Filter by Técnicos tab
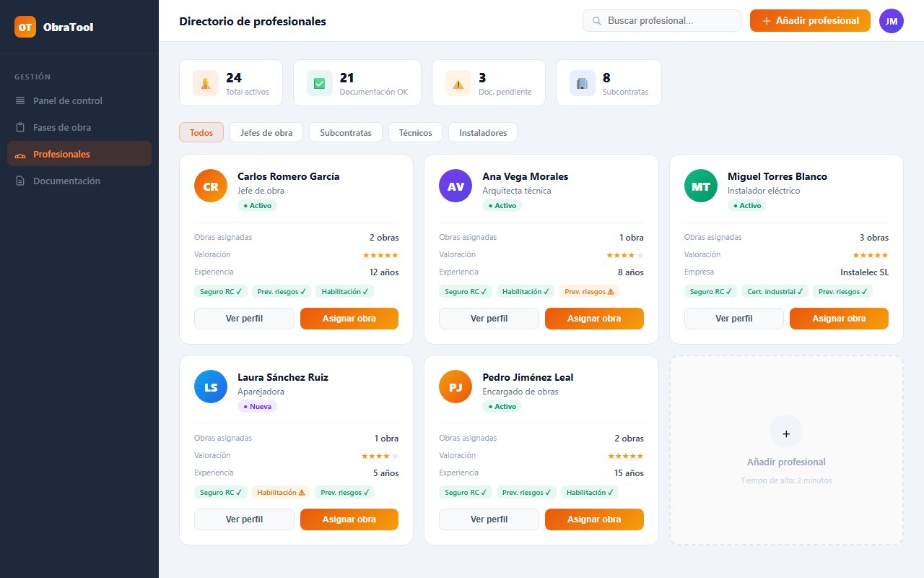The image size is (924, 578). [415, 132]
